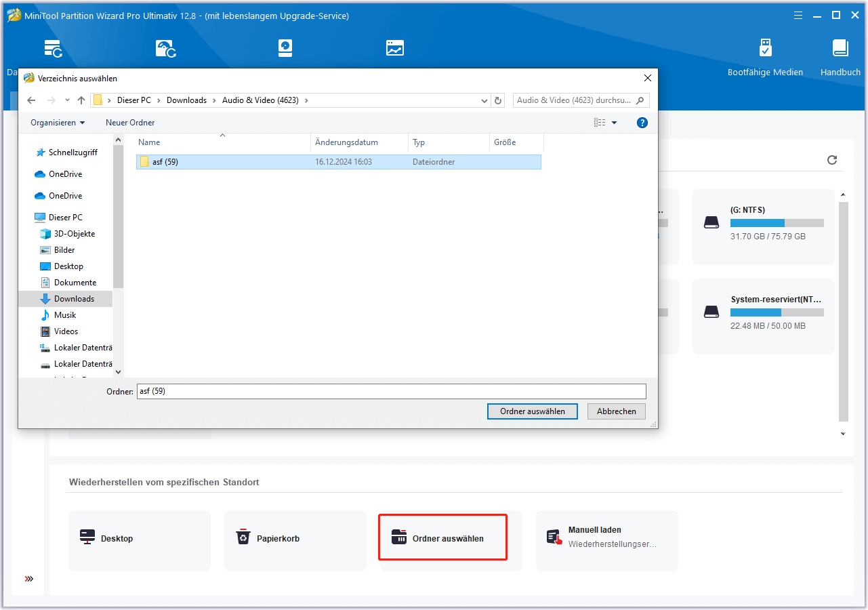Open address bar history dropdown
The height and width of the screenshot is (610, 868).
[x=484, y=100]
